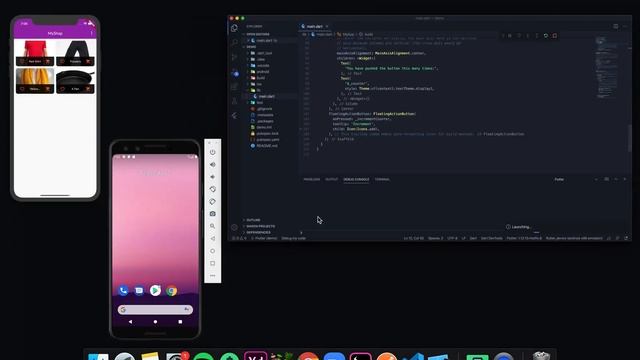Image resolution: width=640 pixels, height=360 pixels.
Task: Tap the Android recents navigation button
Action: (180, 322)
